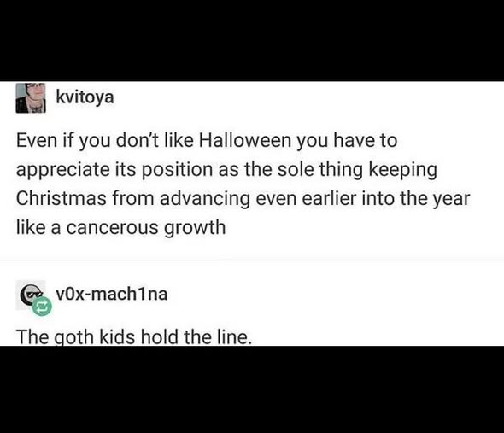The height and width of the screenshot is (433, 504).
Task: Click the word 'appreciate' in the post
Action: tap(62, 170)
